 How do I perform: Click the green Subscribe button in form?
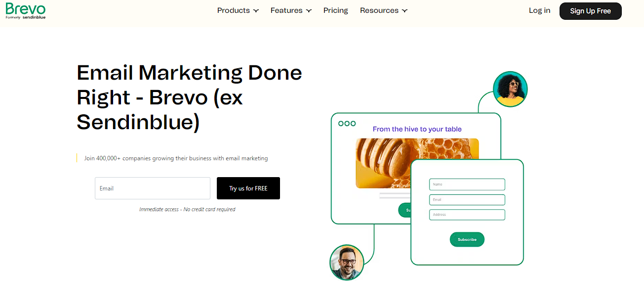tap(467, 239)
